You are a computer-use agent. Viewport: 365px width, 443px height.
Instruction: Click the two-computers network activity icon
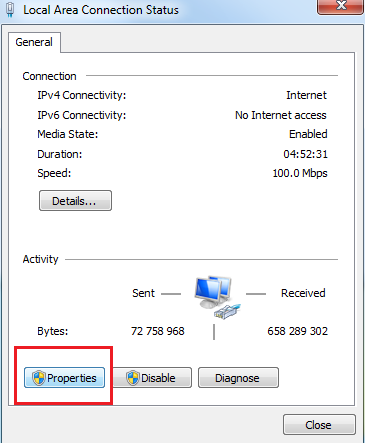pyautogui.click(x=217, y=297)
